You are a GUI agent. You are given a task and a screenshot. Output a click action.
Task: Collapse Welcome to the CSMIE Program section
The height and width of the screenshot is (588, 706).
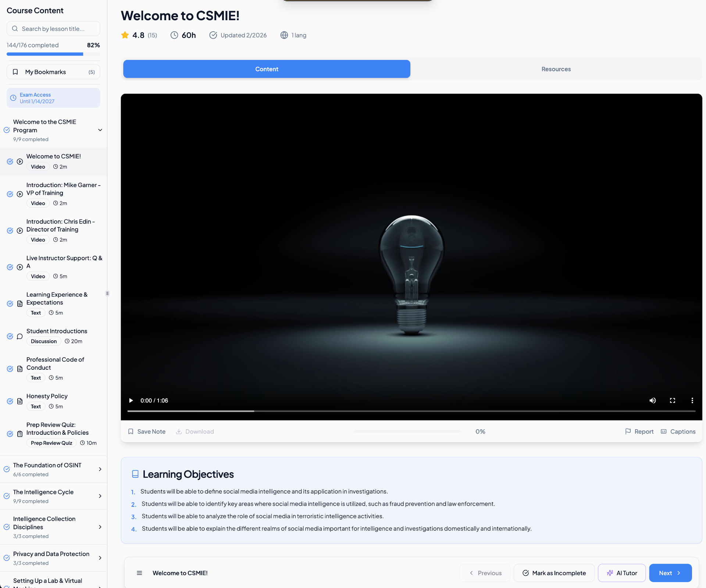point(100,130)
